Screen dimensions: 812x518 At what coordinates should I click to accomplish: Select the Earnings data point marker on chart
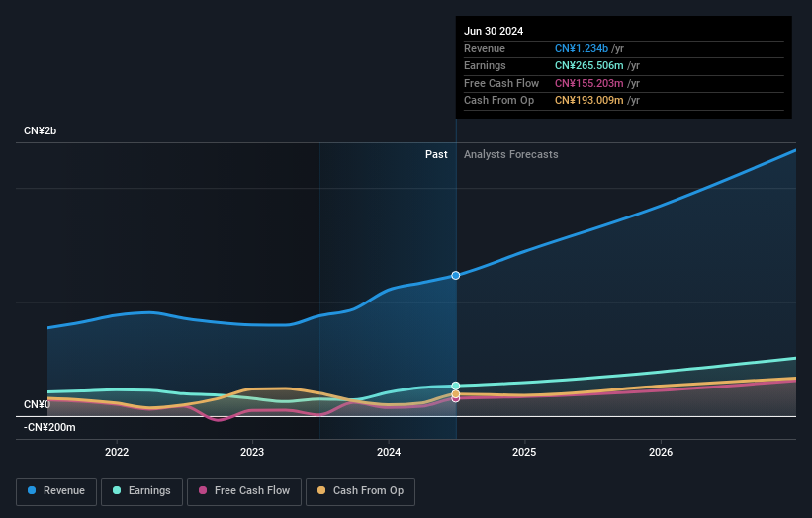[456, 386]
